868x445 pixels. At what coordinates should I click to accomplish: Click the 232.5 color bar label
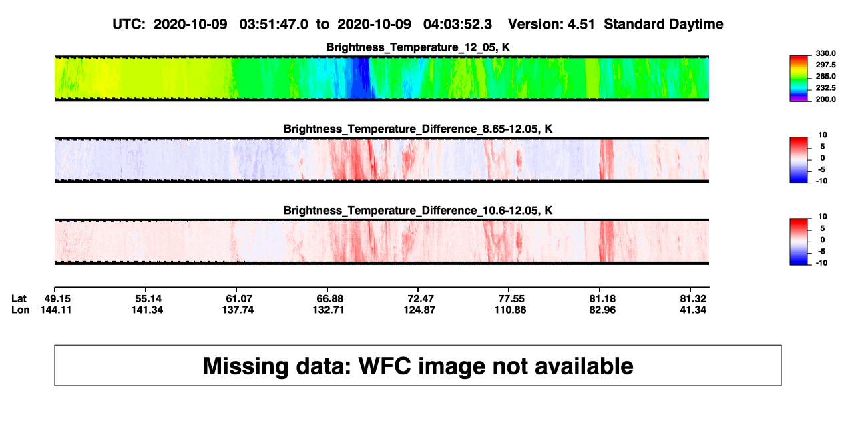point(827,87)
